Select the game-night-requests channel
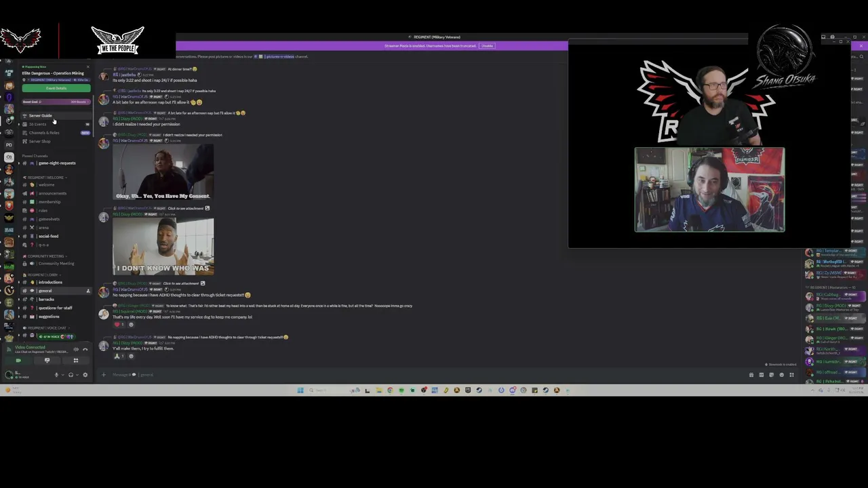 point(57,163)
